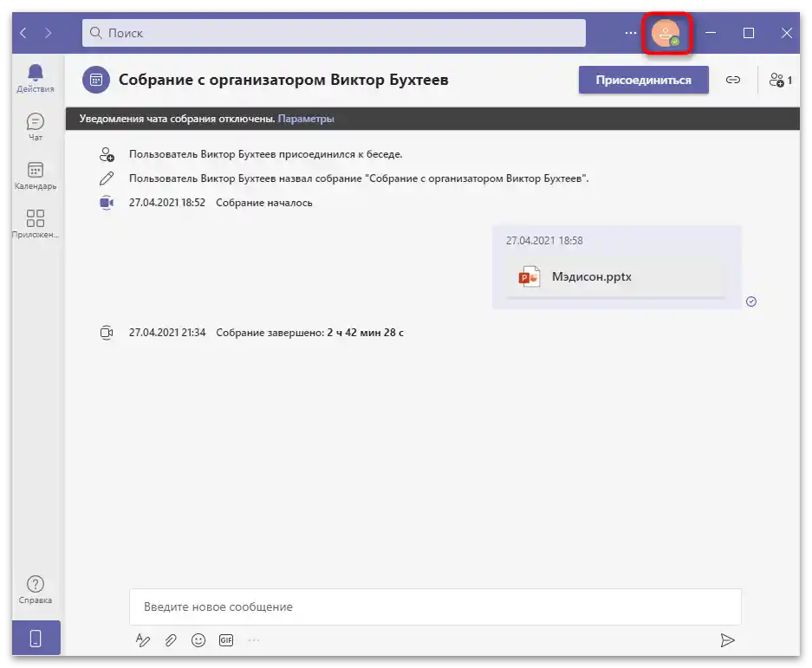Select the text 27.04.2021 18:52
Viewport: 812px width, 668px height.
pyautogui.click(x=166, y=203)
